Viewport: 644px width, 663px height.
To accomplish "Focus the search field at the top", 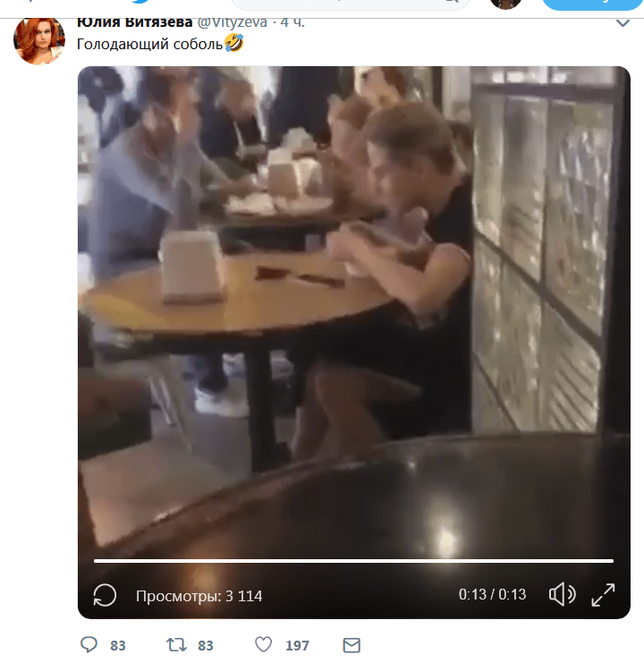I will point(349,3).
